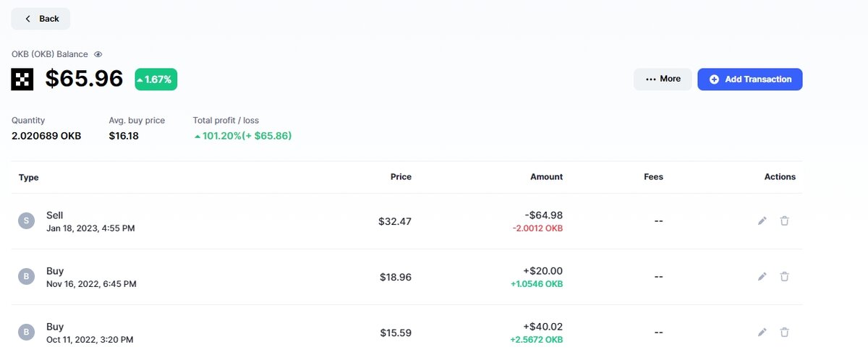Image resolution: width=868 pixels, height=360 pixels.
Task: Click Add Transaction button
Action: point(749,79)
